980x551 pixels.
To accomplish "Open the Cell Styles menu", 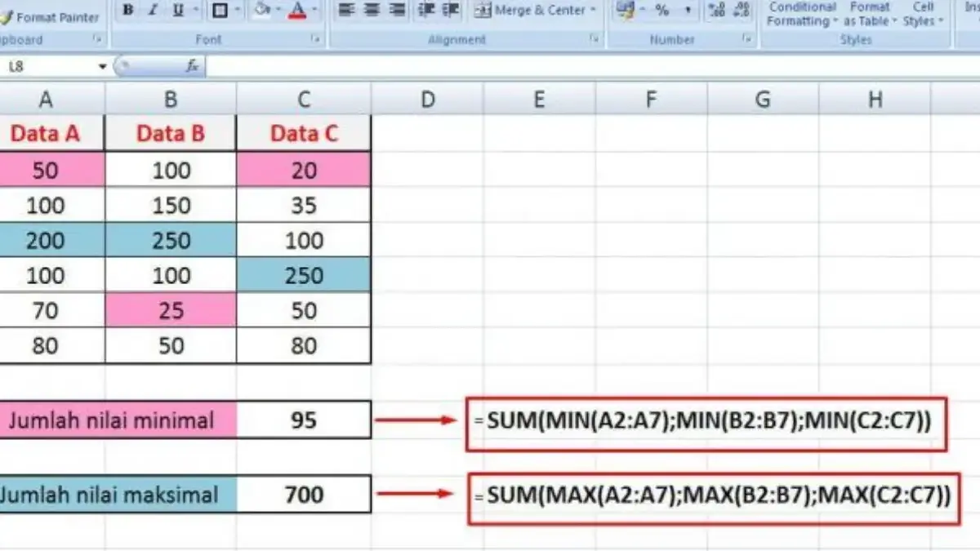I will (x=923, y=14).
